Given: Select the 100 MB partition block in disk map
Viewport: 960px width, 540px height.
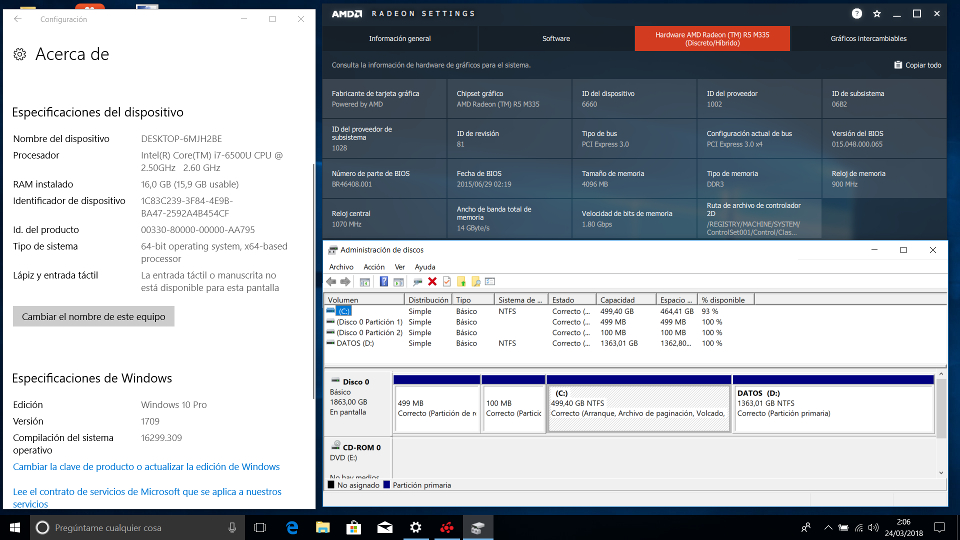Looking at the screenshot, I should point(513,404).
